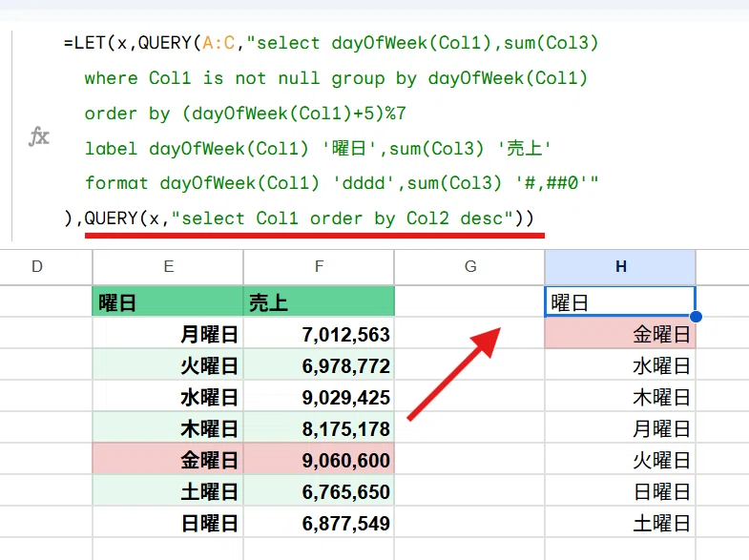Select cell 水曜日 in column E
The width and height of the screenshot is (749, 560).
point(168,396)
